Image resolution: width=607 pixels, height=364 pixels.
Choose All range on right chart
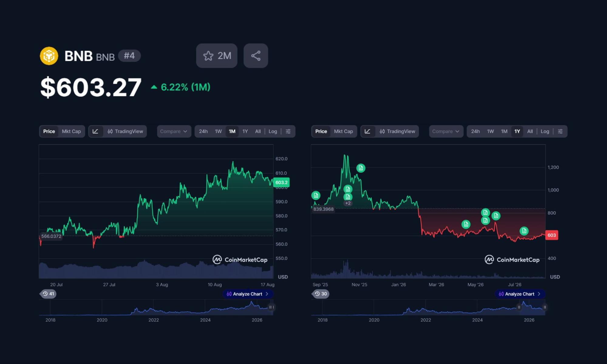coord(530,131)
